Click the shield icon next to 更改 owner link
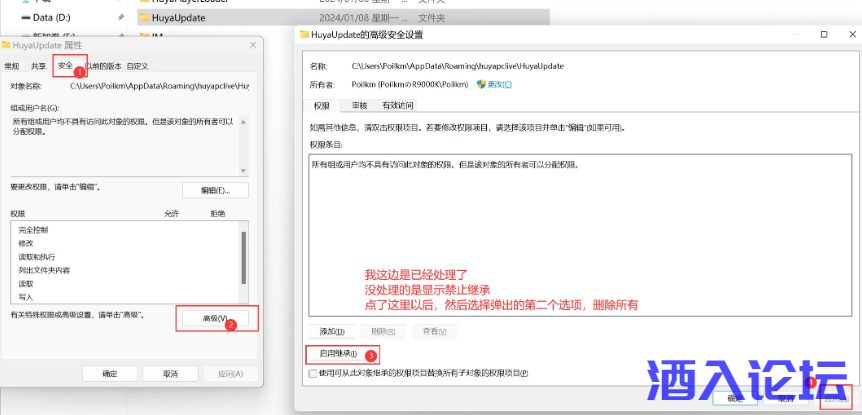 click(x=481, y=84)
